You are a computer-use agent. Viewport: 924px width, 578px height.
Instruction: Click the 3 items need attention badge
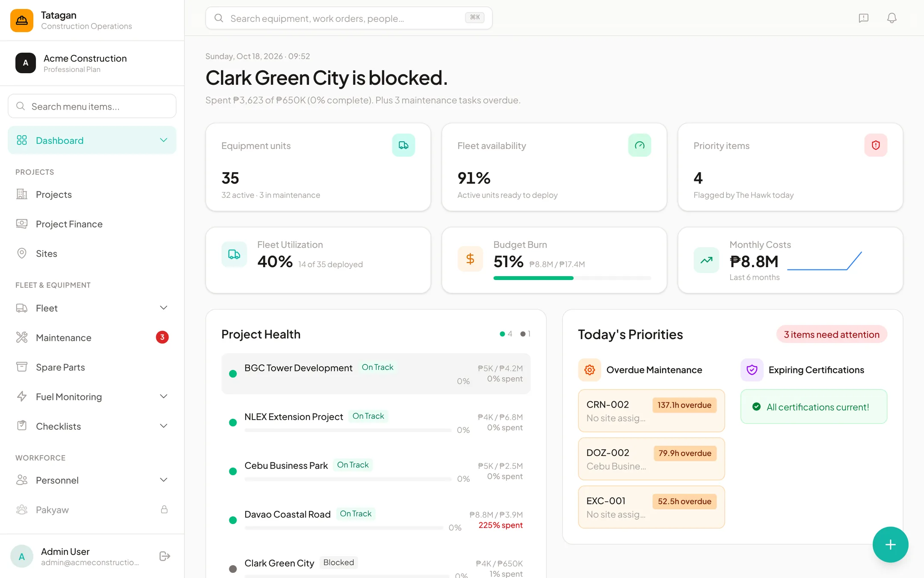[832, 334]
